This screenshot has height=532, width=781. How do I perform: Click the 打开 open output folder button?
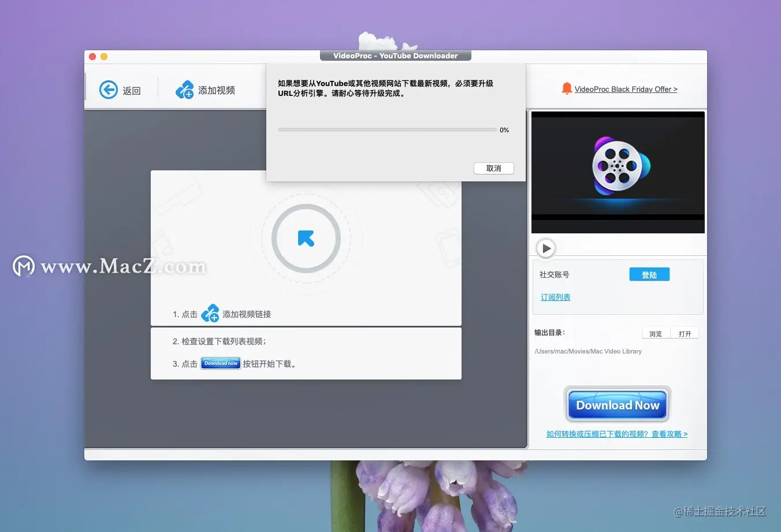pos(685,334)
